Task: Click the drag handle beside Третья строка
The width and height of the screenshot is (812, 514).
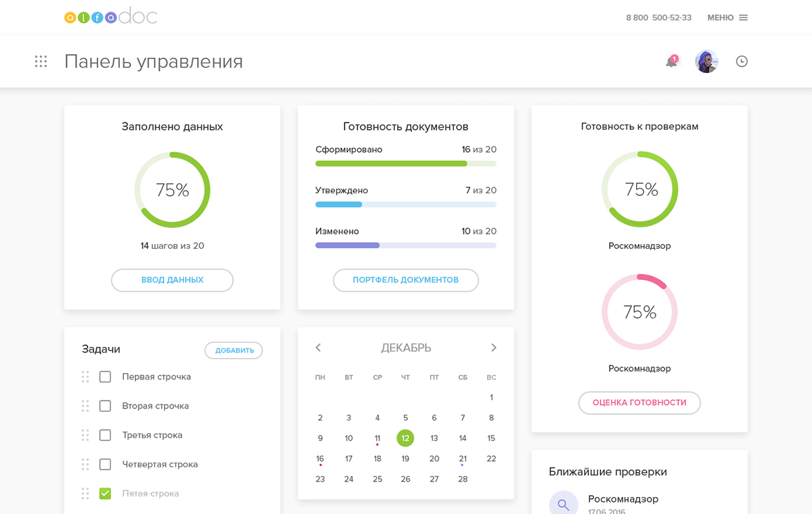Action: [85, 435]
